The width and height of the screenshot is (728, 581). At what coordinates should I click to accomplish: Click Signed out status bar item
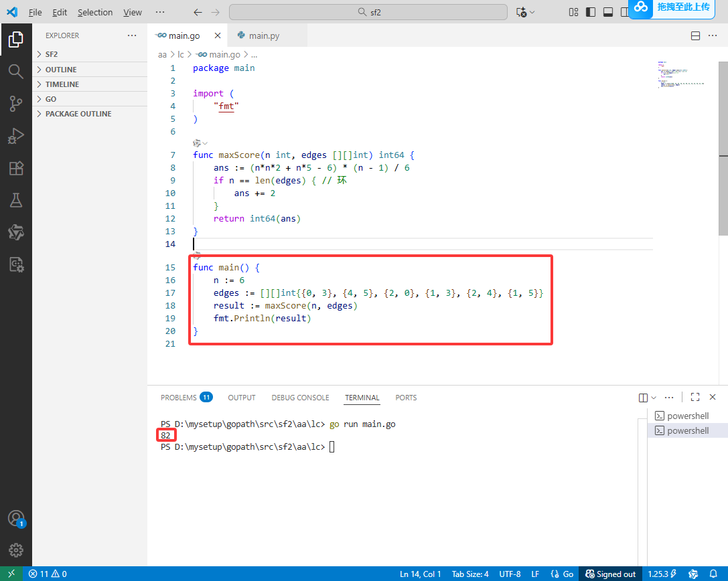click(611, 574)
